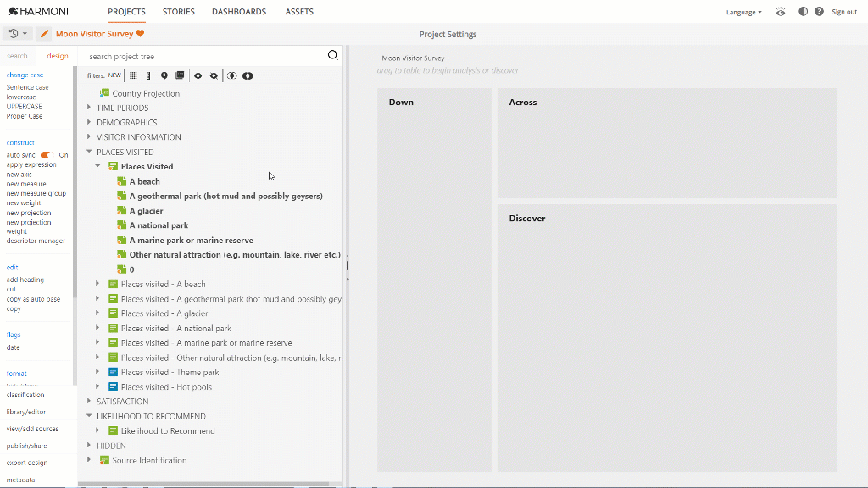The width and height of the screenshot is (868, 488).
Task: Switch to the search side tab
Action: (x=17, y=56)
